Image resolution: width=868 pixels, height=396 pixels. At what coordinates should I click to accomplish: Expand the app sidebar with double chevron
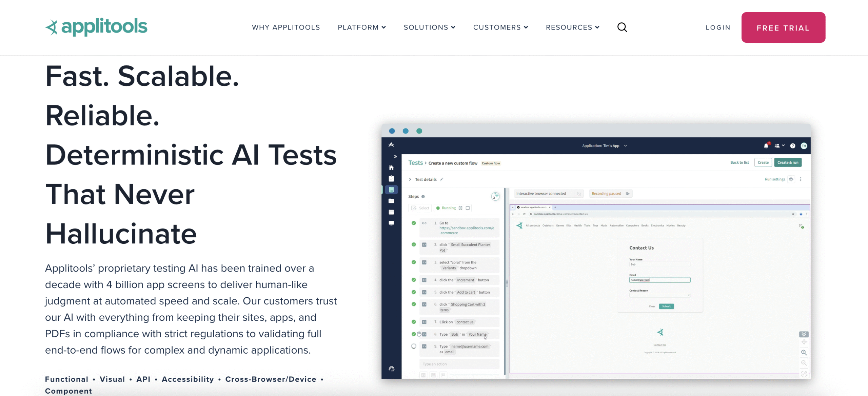point(395,157)
